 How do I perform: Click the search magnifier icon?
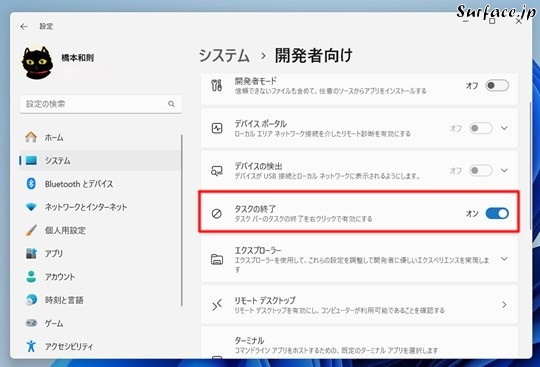pyautogui.click(x=171, y=104)
